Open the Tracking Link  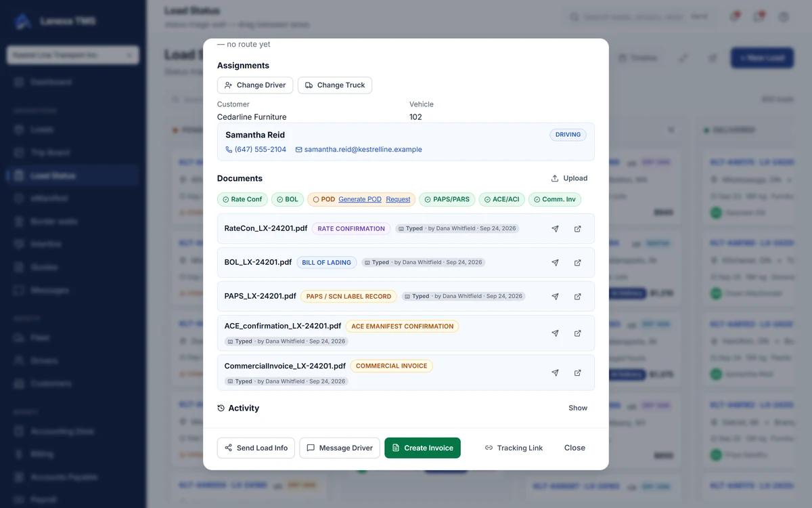point(514,448)
